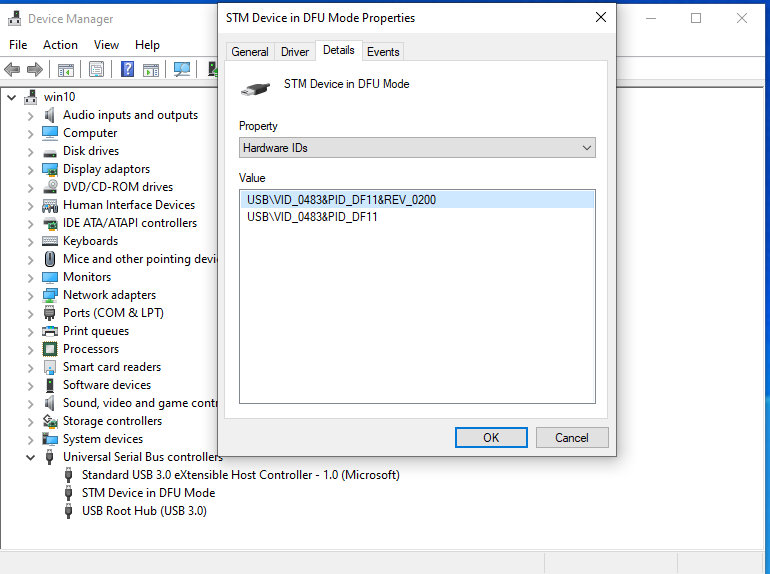This screenshot has height=574, width=770.
Task: Click the Disk drives icon
Action: pyautogui.click(x=50, y=152)
